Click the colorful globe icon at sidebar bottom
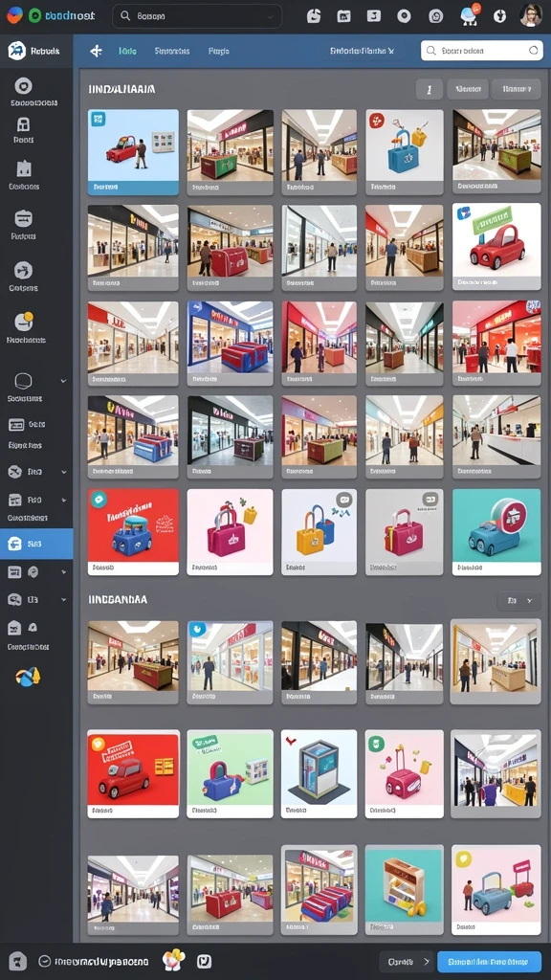Image resolution: width=551 pixels, height=980 pixels. (x=28, y=677)
